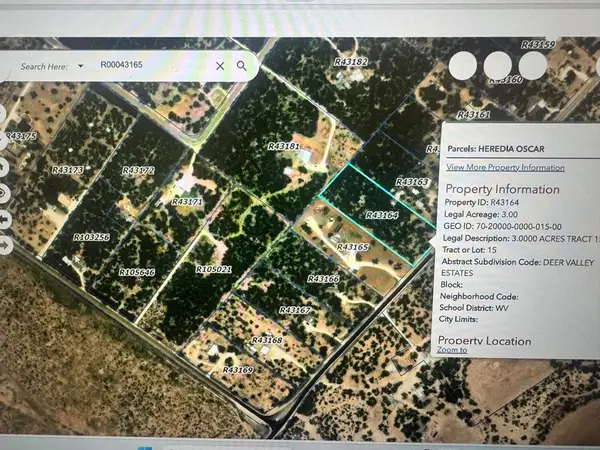Click the middle round widget button

coord(497,66)
